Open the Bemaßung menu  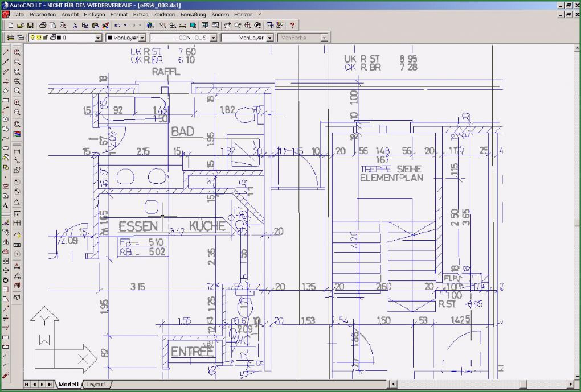pyautogui.click(x=193, y=14)
